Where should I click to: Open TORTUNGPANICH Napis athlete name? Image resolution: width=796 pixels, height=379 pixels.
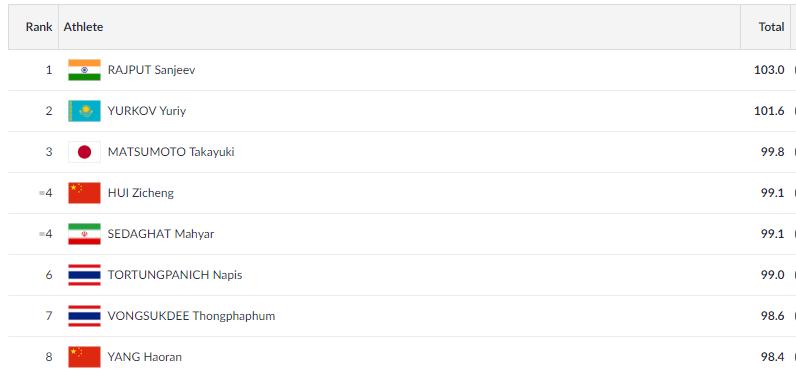point(175,275)
